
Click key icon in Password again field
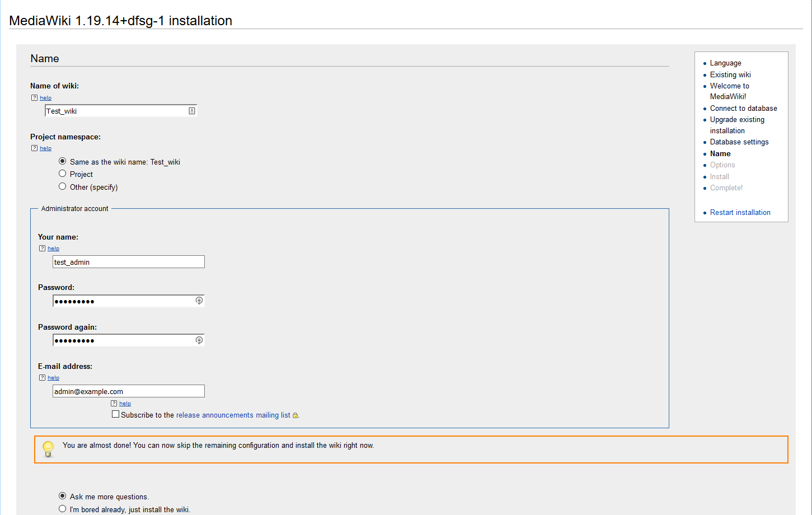tap(199, 340)
